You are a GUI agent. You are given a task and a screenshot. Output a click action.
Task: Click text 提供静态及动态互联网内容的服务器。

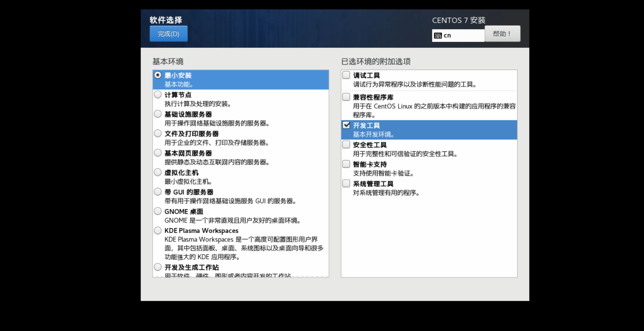coord(217,162)
